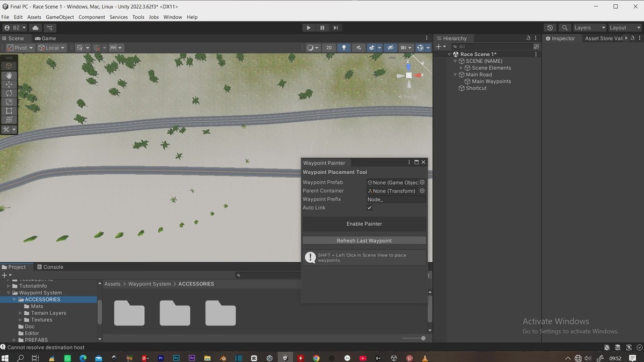
Task: Toggle scene lighting
Action: point(344,48)
